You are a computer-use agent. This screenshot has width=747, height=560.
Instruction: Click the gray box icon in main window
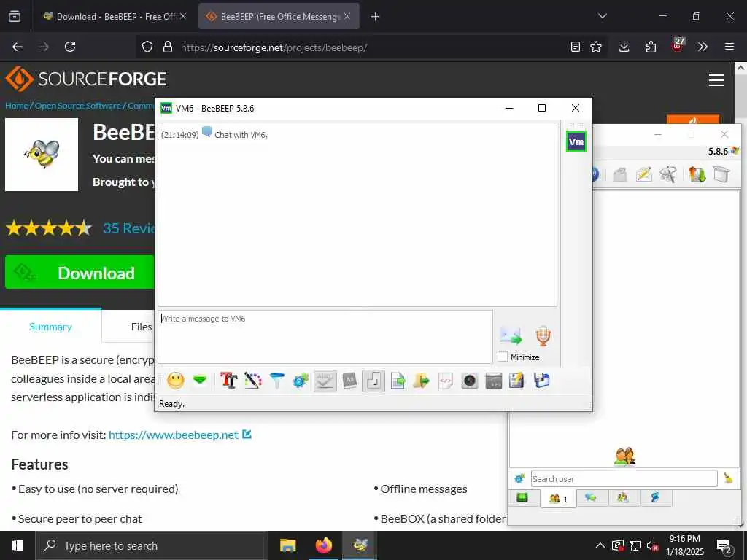(721, 174)
